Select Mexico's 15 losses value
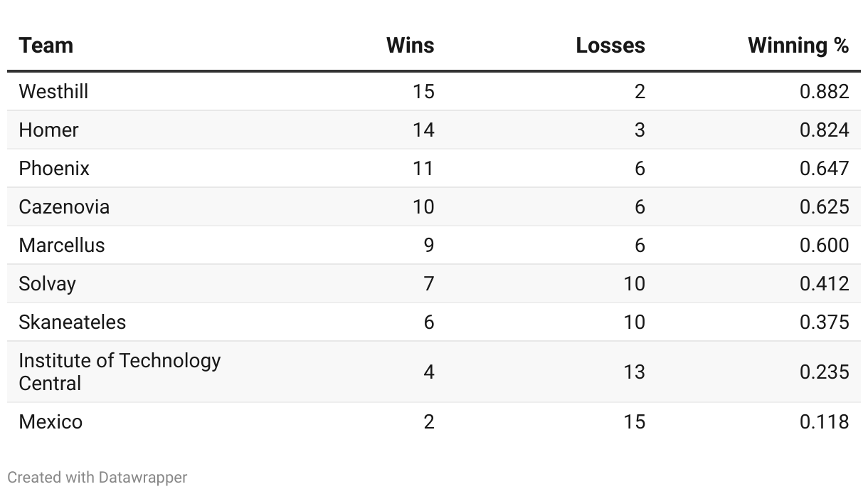The width and height of the screenshot is (868, 494). (634, 421)
